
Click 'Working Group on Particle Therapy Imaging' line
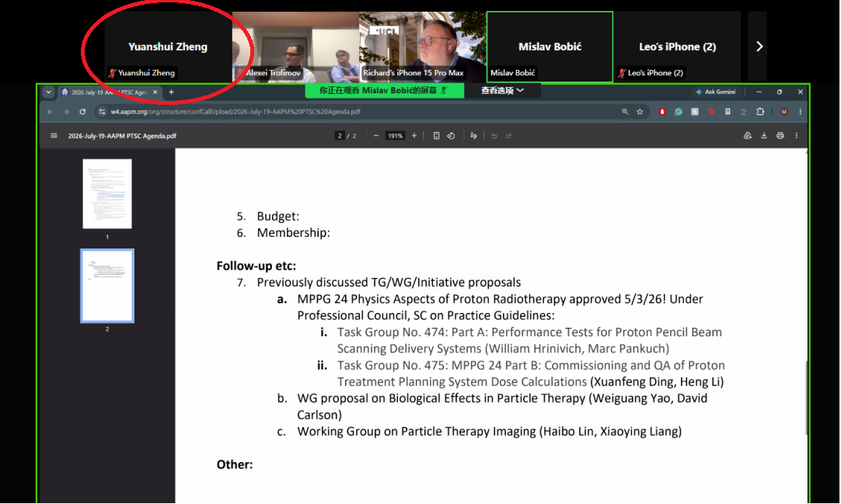[490, 432]
